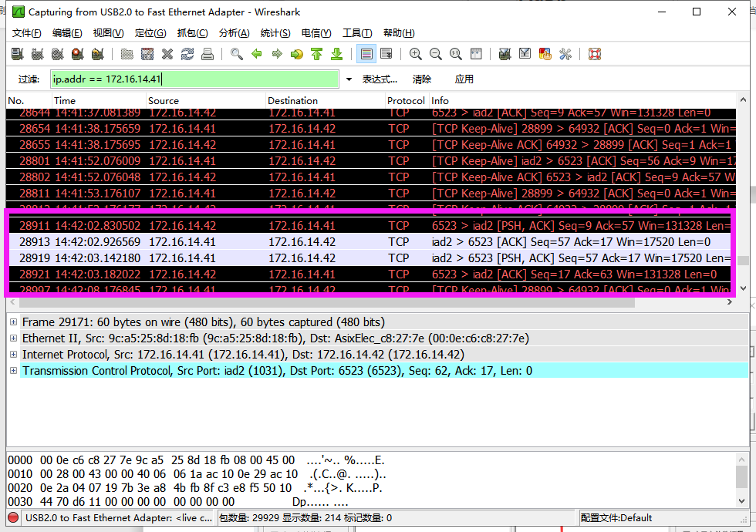
Task: Expand the Transmission Control Protocol node
Action: [x=14, y=371]
